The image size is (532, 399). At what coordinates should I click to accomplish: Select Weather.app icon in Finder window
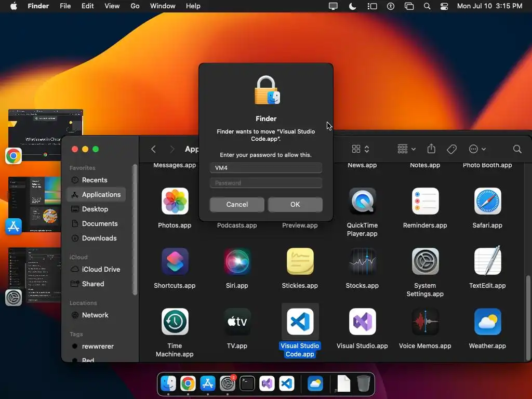coord(487,321)
